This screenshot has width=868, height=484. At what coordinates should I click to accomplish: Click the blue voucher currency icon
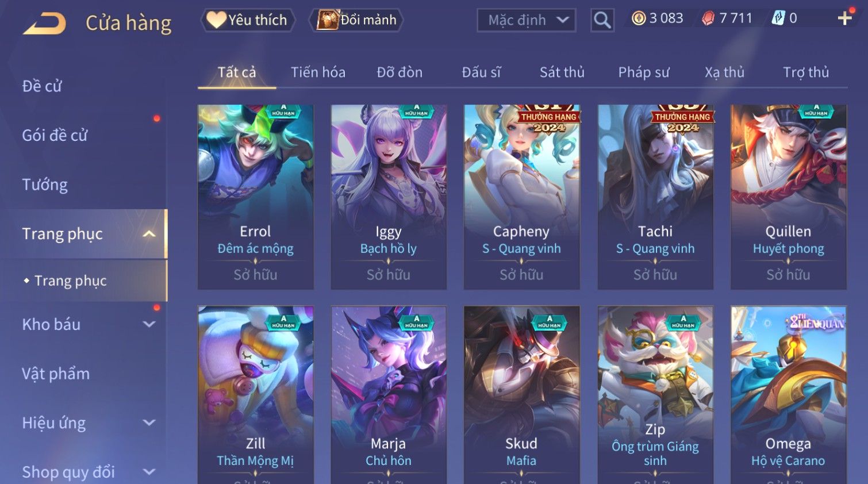point(778,18)
